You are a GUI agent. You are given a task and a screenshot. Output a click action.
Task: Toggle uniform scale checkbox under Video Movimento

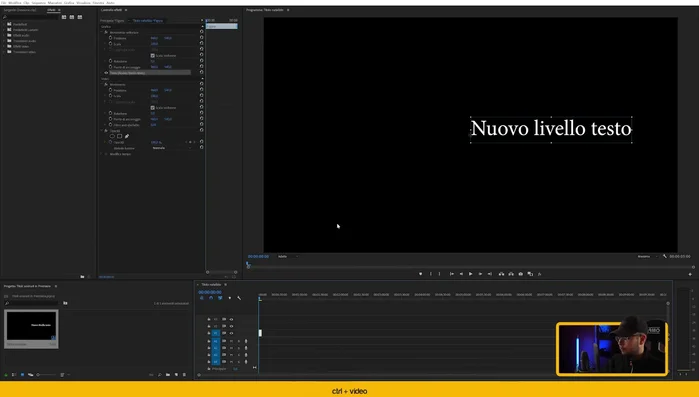tap(152, 108)
